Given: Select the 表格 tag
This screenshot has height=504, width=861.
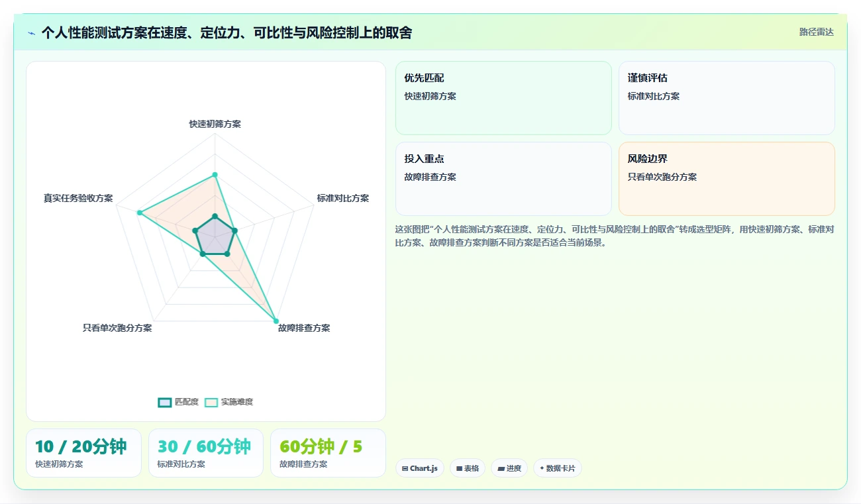Looking at the screenshot, I should (468, 468).
